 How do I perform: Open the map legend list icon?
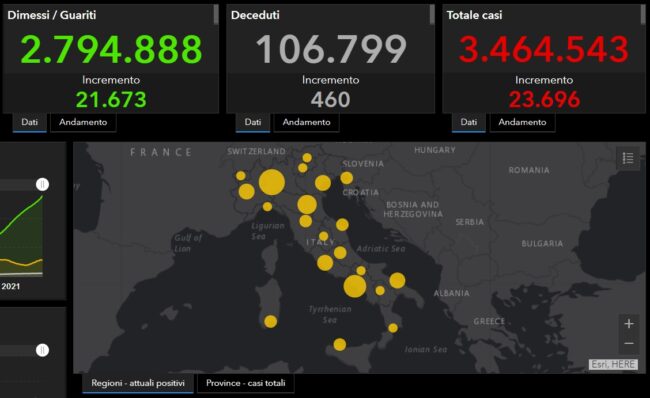(x=628, y=158)
